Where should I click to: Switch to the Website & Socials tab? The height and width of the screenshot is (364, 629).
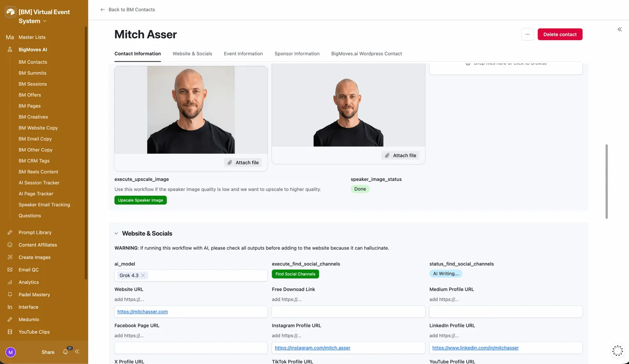pyautogui.click(x=192, y=54)
